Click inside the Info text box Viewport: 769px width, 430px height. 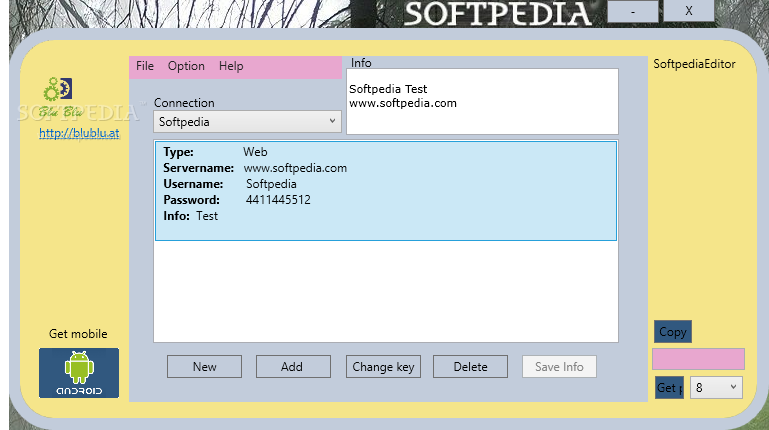[482, 101]
